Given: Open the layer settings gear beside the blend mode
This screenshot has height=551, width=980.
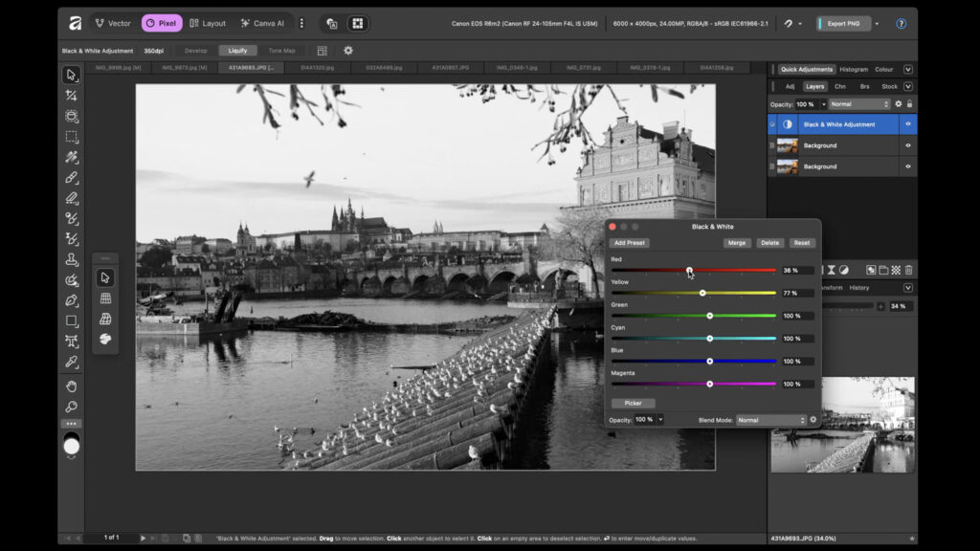Looking at the screenshot, I should (899, 104).
